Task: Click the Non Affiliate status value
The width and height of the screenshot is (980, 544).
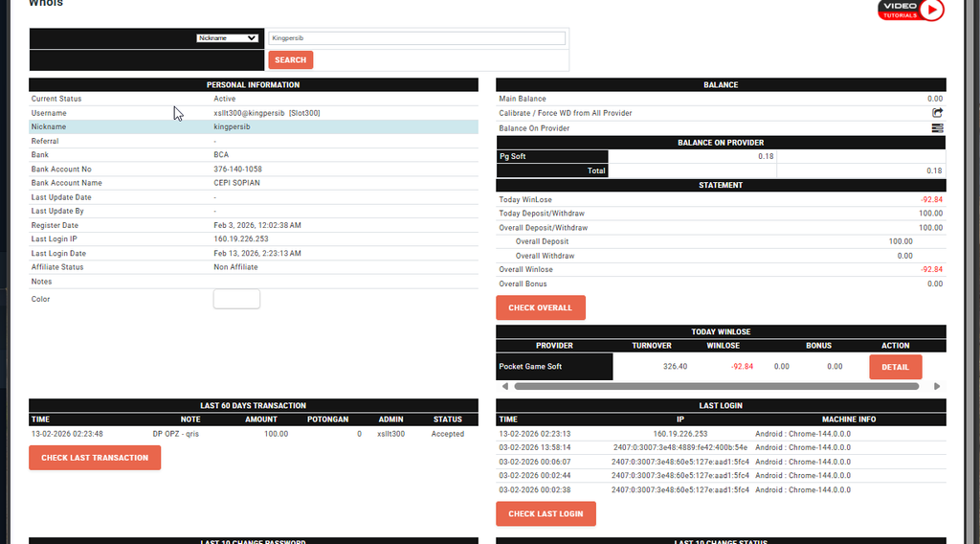Action: [x=235, y=267]
